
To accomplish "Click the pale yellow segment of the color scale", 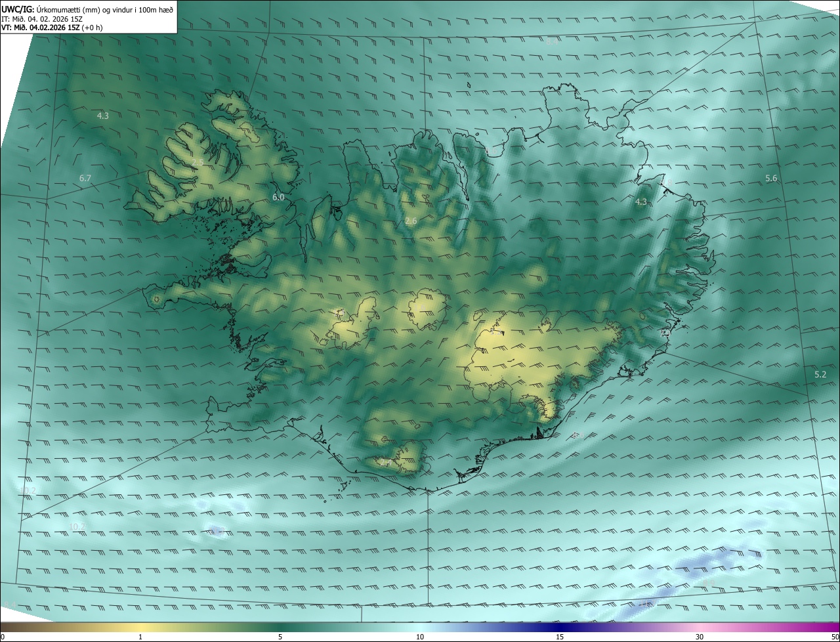I will pos(140,627).
